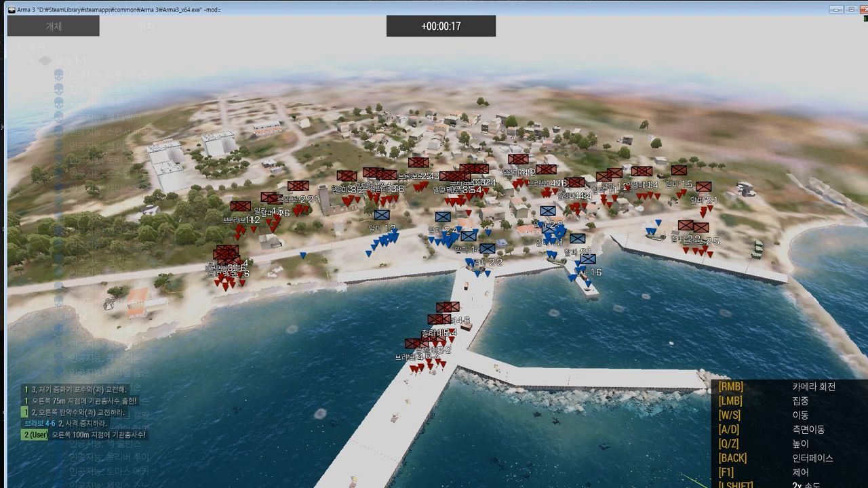Select the blue 알파 1-2 group marker
868x488 pixels.
click(x=382, y=215)
